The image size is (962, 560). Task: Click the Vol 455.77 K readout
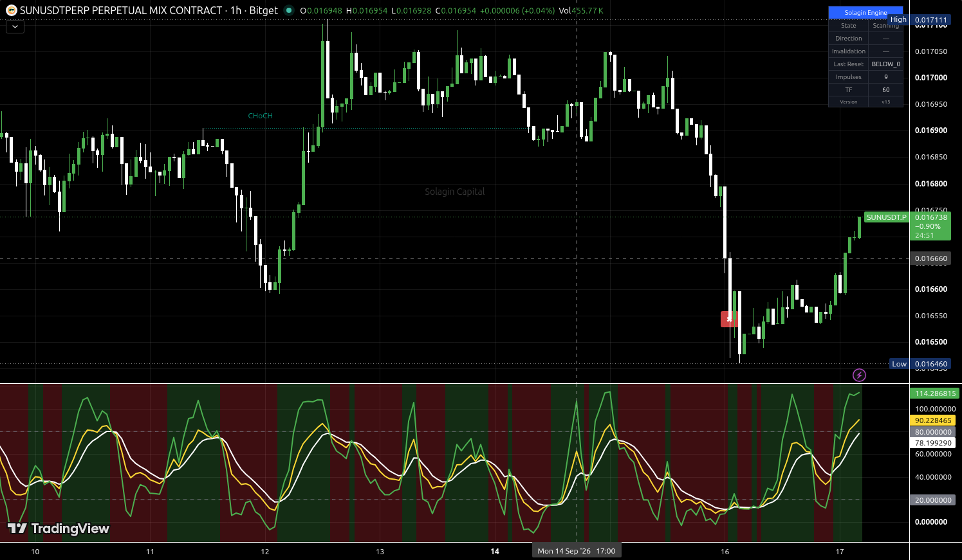pos(581,10)
